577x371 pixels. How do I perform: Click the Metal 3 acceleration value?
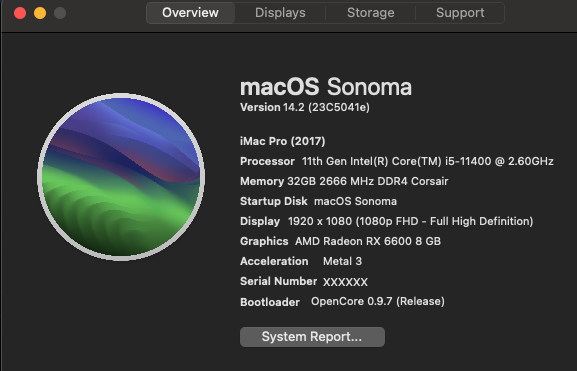click(342, 261)
